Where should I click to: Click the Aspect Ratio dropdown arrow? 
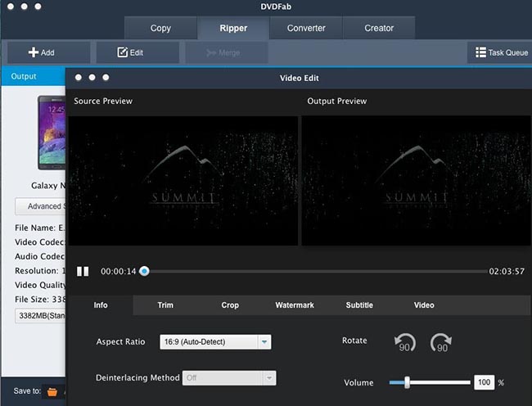[x=264, y=342]
